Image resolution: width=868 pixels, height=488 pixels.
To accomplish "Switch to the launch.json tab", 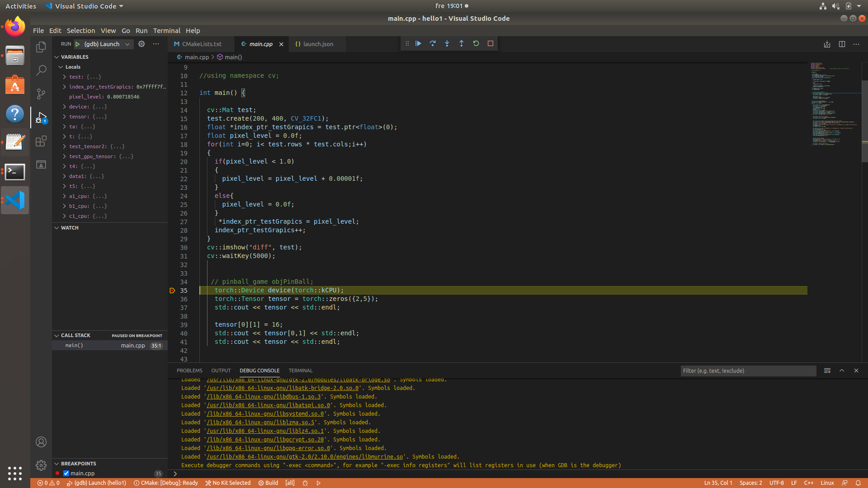I will (318, 44).
